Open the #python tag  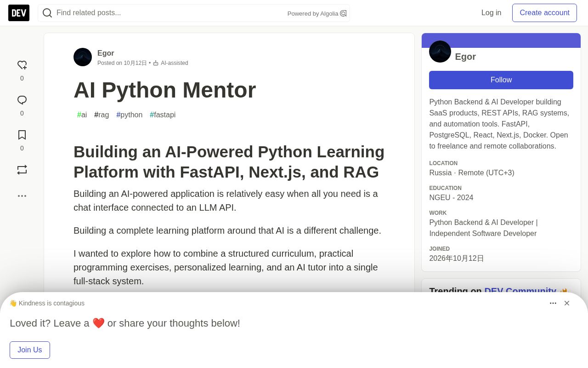tap(130, 115)
